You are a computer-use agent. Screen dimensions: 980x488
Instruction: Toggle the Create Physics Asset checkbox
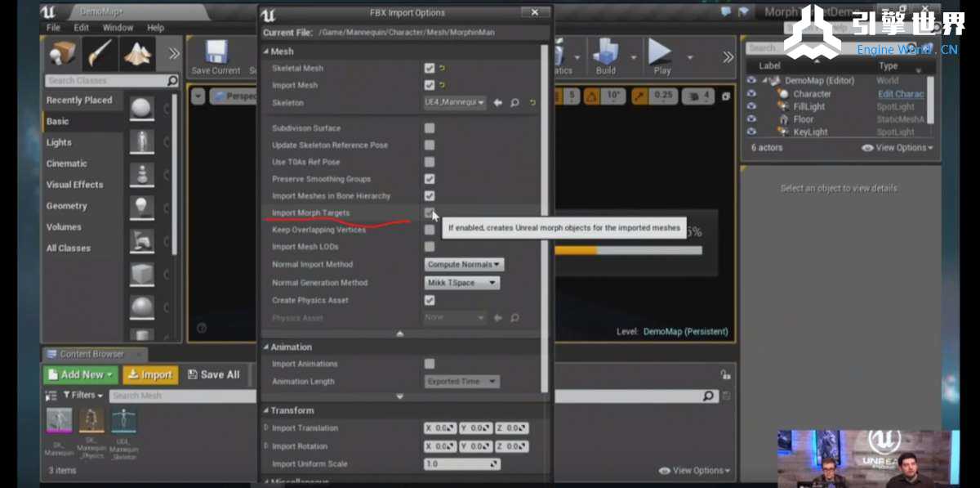430,300
